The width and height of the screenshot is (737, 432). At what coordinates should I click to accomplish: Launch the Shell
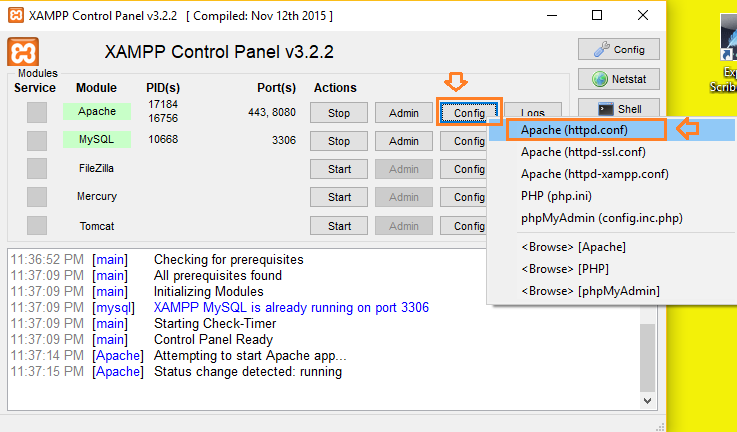[x=619, y=109]
